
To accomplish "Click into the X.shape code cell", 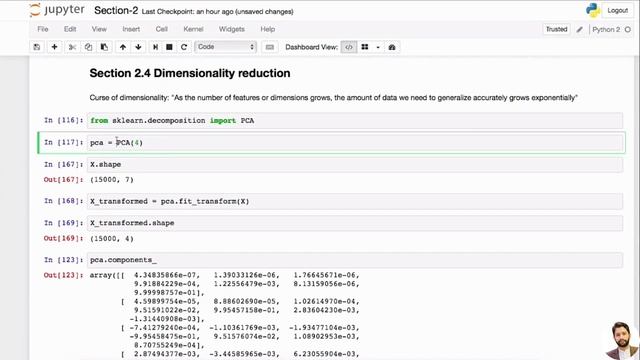I will coord(355,164).
